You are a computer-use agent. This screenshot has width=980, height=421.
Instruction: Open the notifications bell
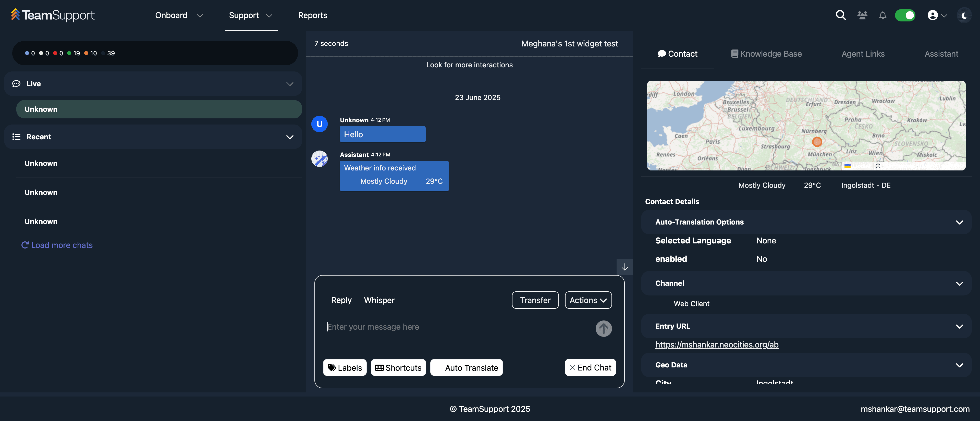(x=883, y=15)
